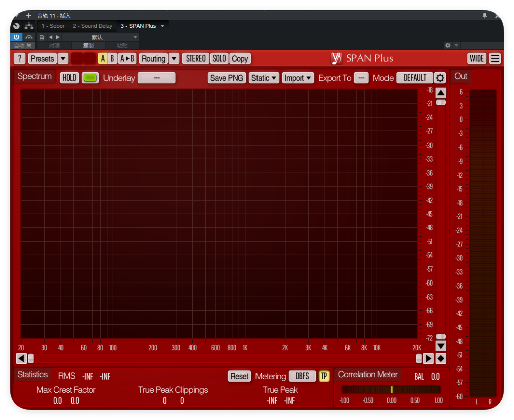This screenshot has width=514, height=420.
Task: Click the 复制 copy button
Action: 88,45
